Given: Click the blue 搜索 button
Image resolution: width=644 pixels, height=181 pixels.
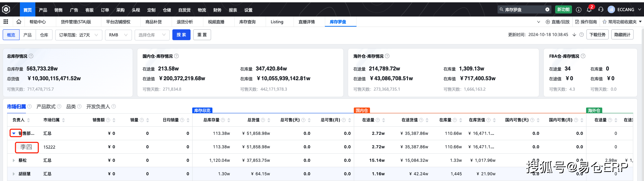Looking at the screenshot, I should (181, 35).
